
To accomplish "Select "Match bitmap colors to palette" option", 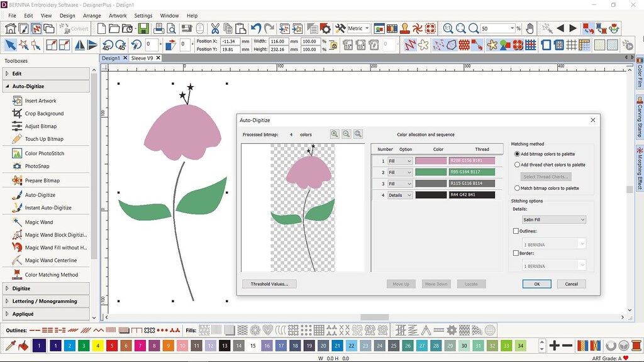I will tap(517, 188).
